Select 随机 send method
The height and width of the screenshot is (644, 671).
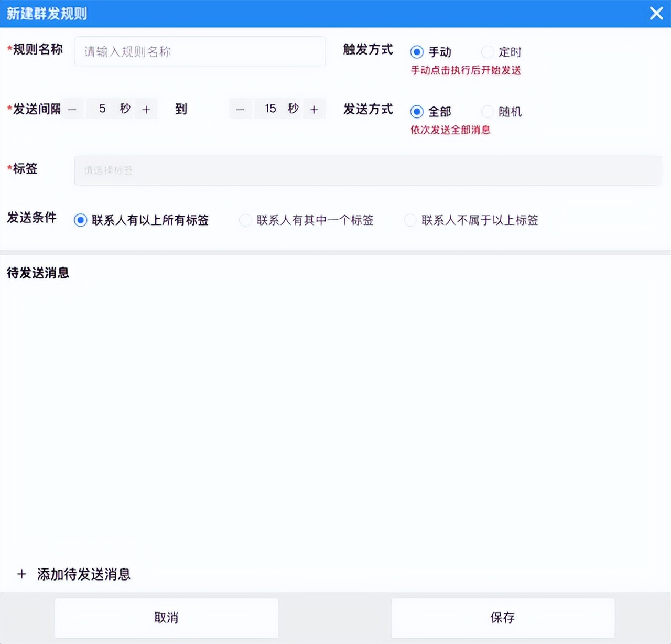click(x=488, y=111)
